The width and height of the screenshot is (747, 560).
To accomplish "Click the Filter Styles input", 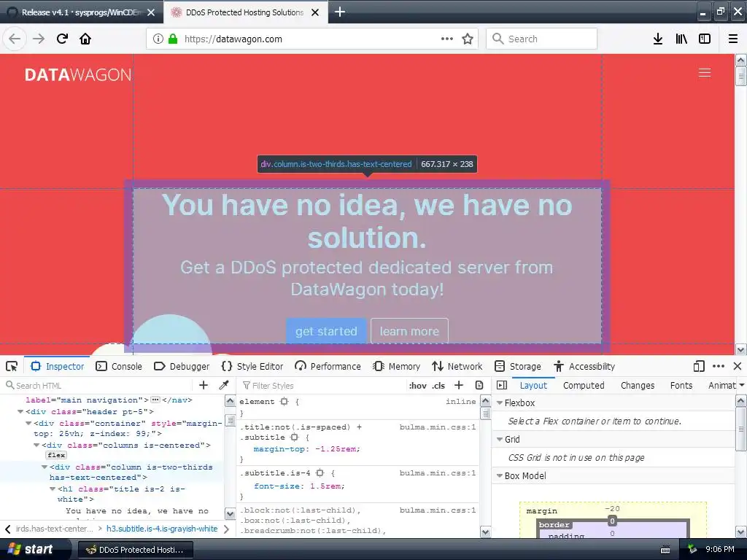I will click(x=322, y=385).
